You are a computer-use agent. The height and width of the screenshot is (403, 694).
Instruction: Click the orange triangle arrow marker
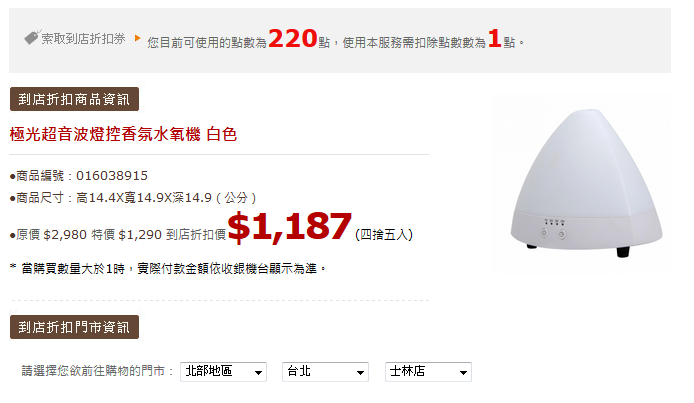point(138,38)
